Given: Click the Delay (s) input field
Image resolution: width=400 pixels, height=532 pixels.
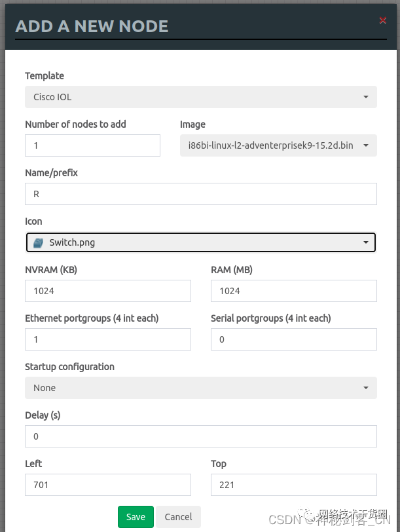Looking at the screenshot, I should 200,436.
